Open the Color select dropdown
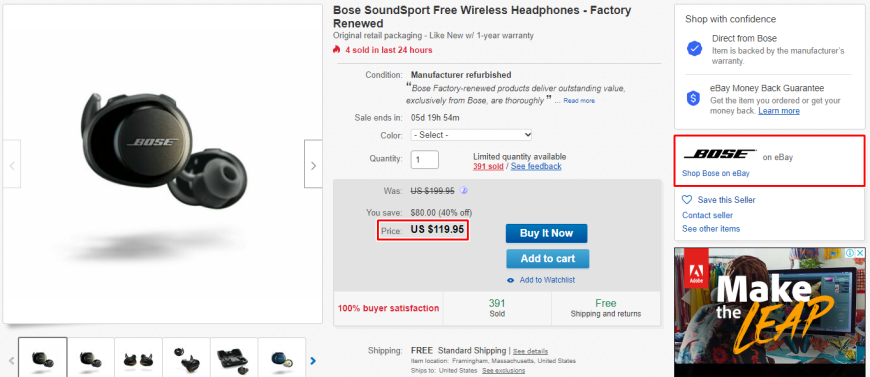Screen dimensions: 870x377 [x=471, y=135]
